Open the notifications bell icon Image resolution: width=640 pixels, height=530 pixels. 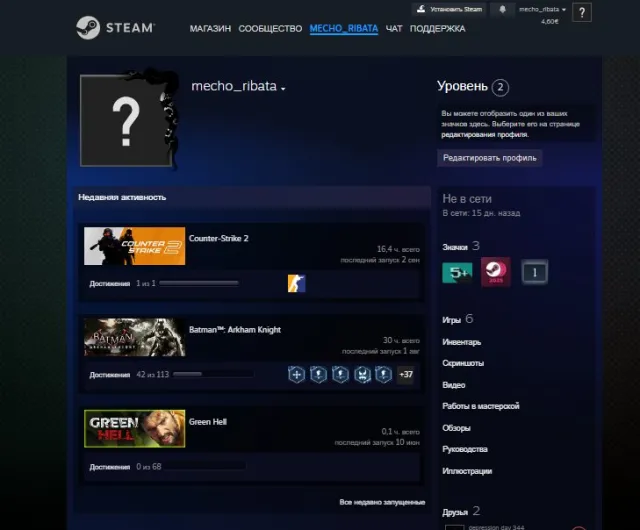pos(502,9)
